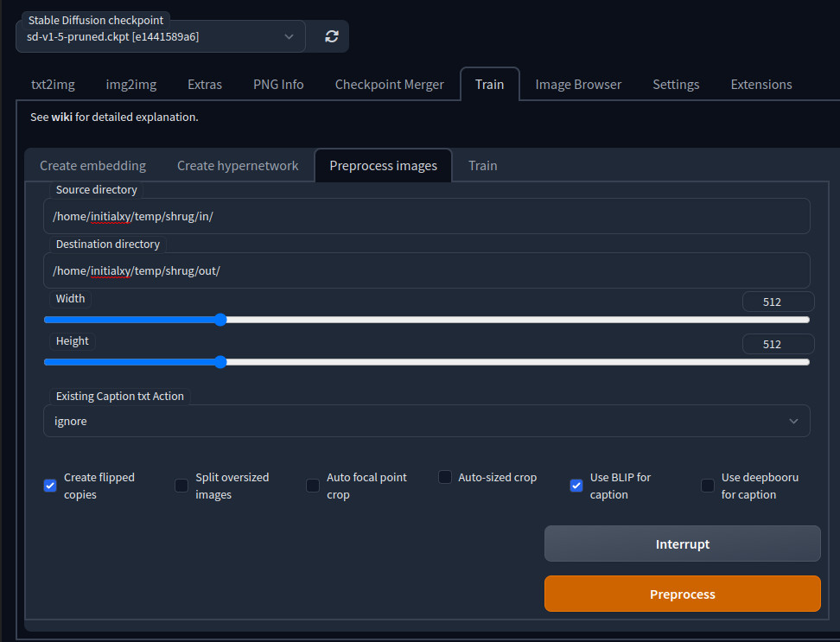Viewport: 840px width, 642px height.
Task: Open the Image Browser tab
Action: [578, 85]
